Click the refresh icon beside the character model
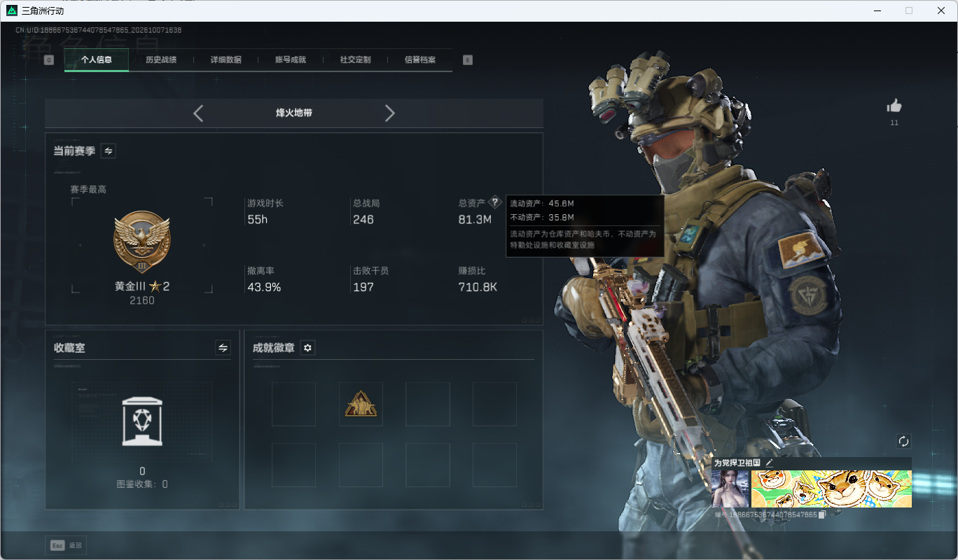This screenshot has width=958, height=560. click(x=903, y=441)
